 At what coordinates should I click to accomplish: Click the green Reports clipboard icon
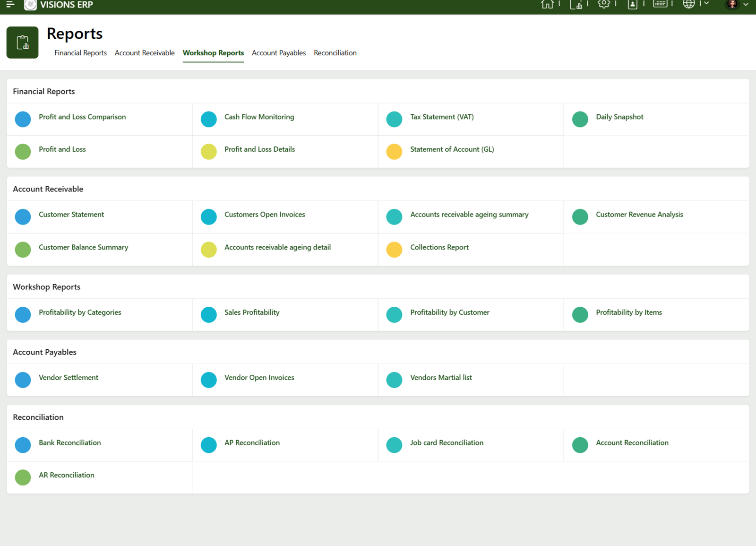(x=23, y=43)
